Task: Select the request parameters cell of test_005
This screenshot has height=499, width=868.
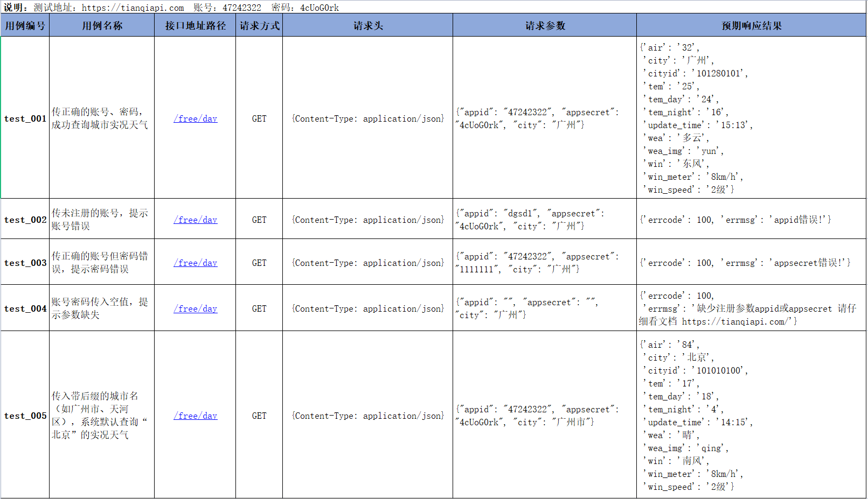Action: coord(544,416)
